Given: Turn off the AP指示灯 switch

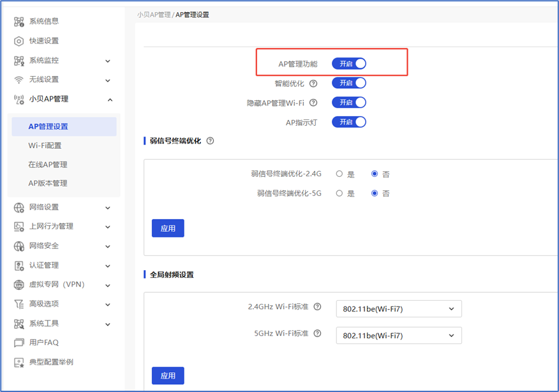Looking at the screenshot, I should pos(348,122).
